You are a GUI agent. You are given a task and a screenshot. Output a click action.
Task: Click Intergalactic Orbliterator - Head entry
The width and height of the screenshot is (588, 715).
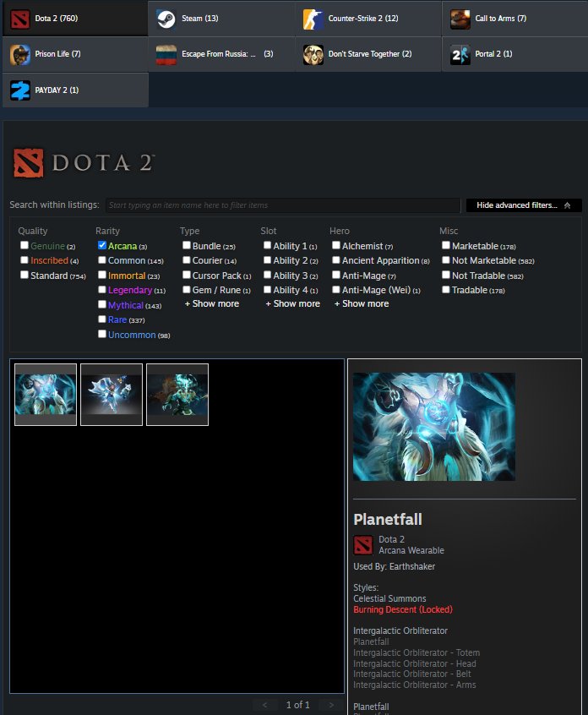[x=415, y=663]
